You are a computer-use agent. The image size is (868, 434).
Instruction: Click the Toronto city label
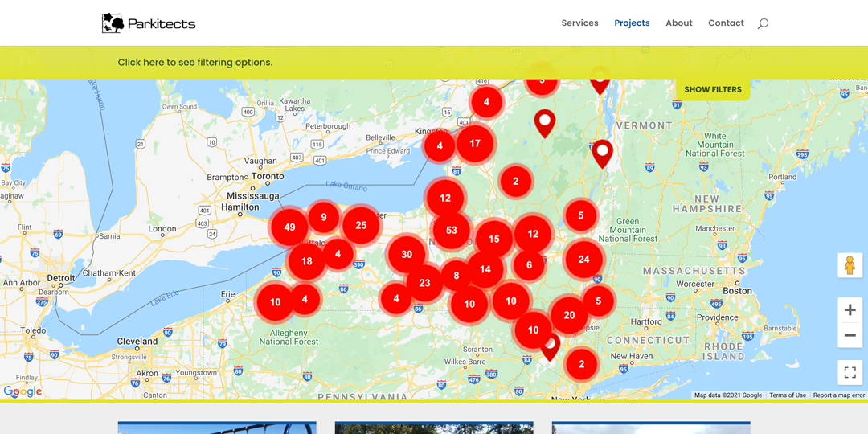tap(268, 176)
